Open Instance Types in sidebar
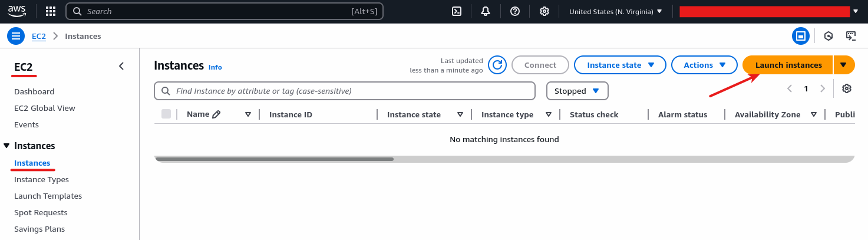 pyautogui.click(x=41, y=179)
